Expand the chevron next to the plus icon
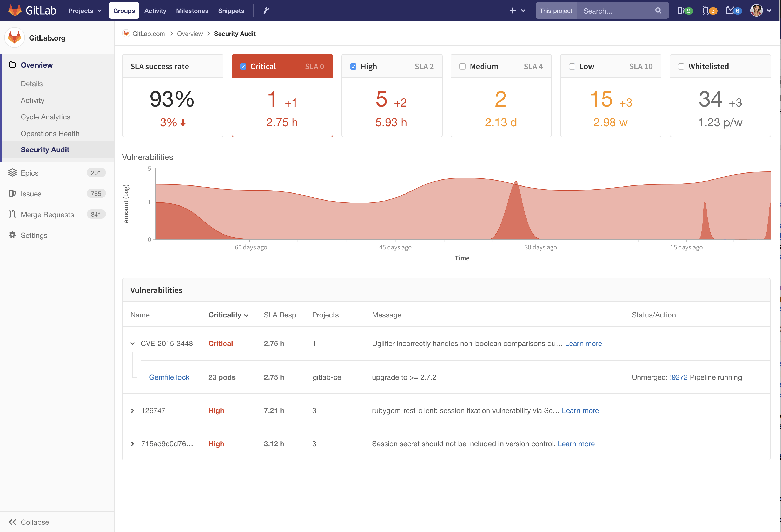 523,11
